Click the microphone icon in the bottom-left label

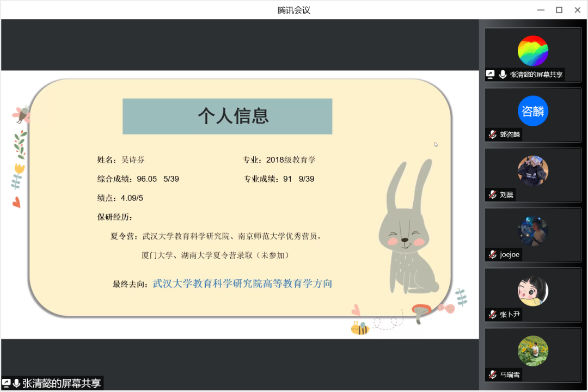[16, 383]
